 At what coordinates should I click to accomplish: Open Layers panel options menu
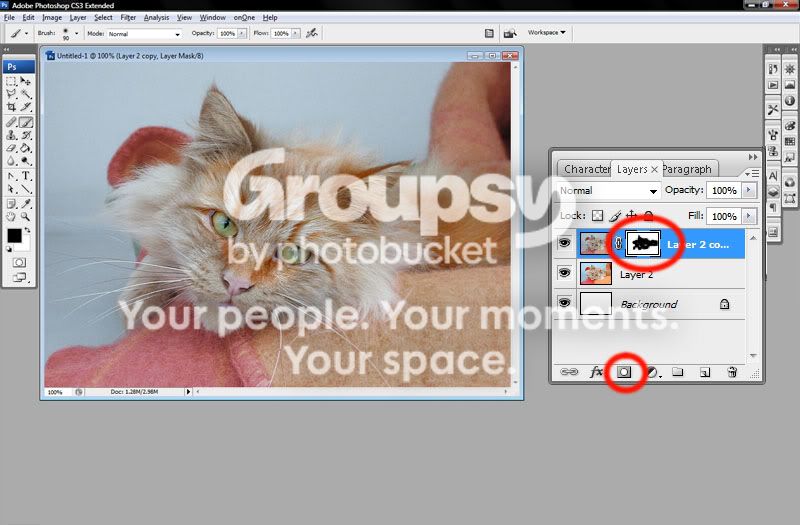click(752, 173)
